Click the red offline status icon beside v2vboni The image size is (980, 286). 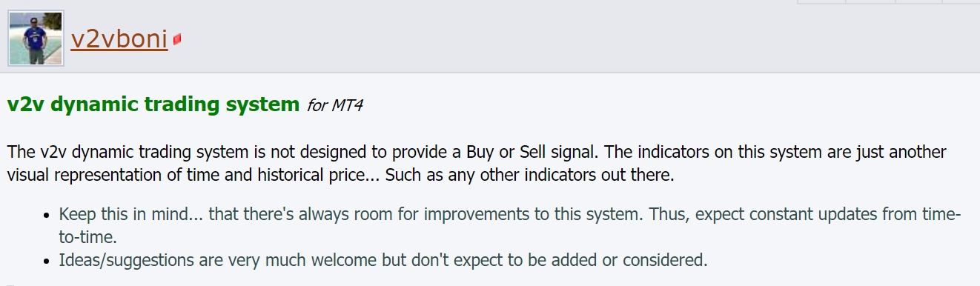(x=177, y=39)
